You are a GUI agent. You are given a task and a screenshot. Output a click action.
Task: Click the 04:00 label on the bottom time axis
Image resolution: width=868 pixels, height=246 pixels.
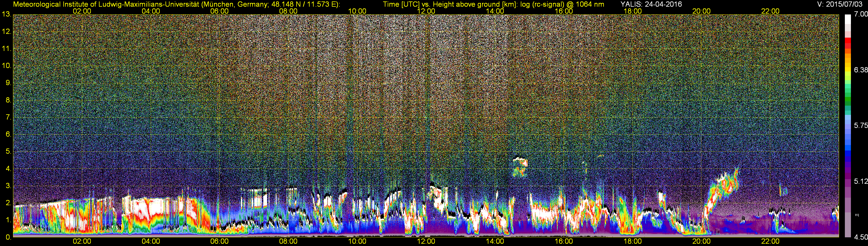click(151, 242)
